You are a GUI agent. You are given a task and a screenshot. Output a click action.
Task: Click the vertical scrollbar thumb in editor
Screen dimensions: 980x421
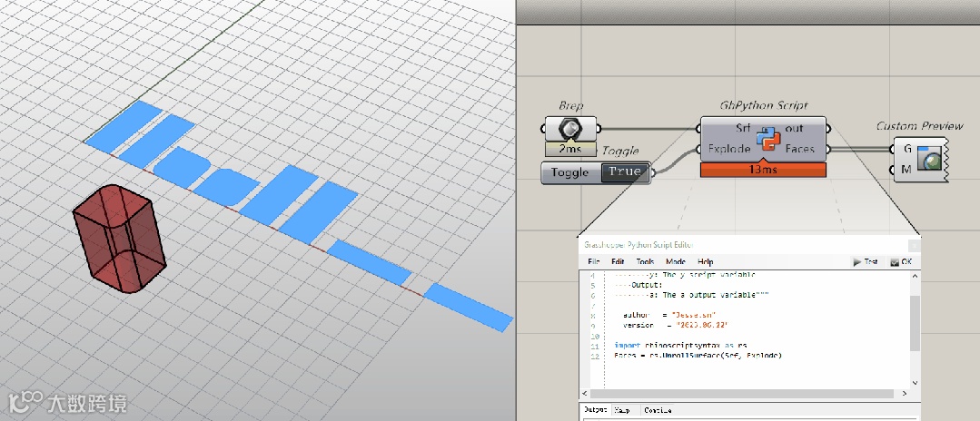click(x=915, y=324)
